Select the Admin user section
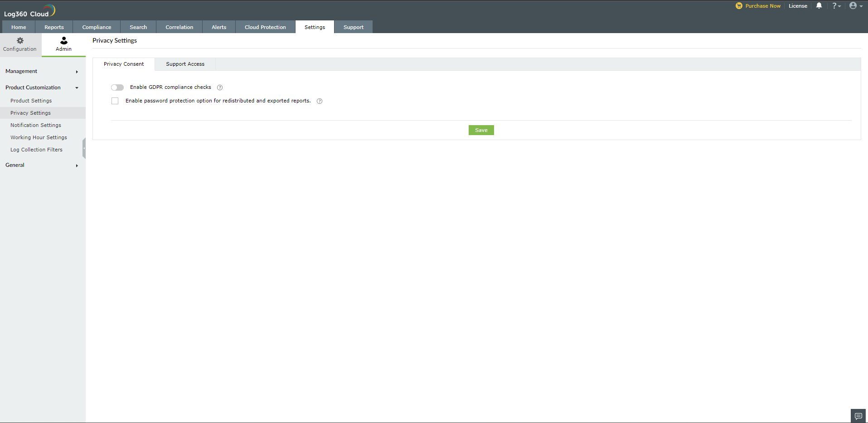The height and width of the screenshot is (423, 868). click(x=63, y=44)
